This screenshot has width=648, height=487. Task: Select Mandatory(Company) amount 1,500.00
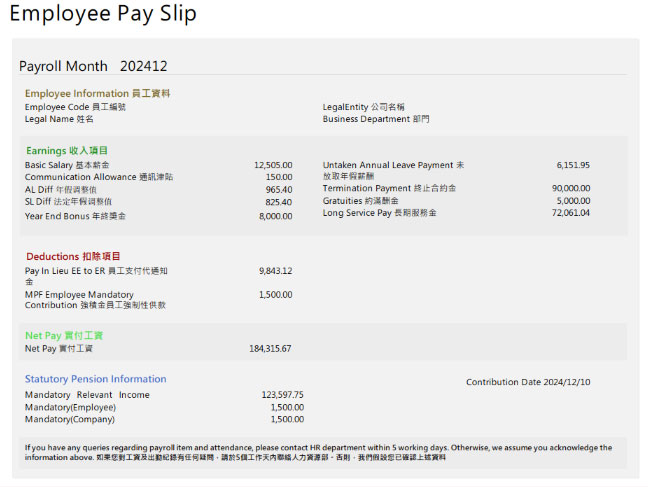pyautogui.click(x=287, y=419)
